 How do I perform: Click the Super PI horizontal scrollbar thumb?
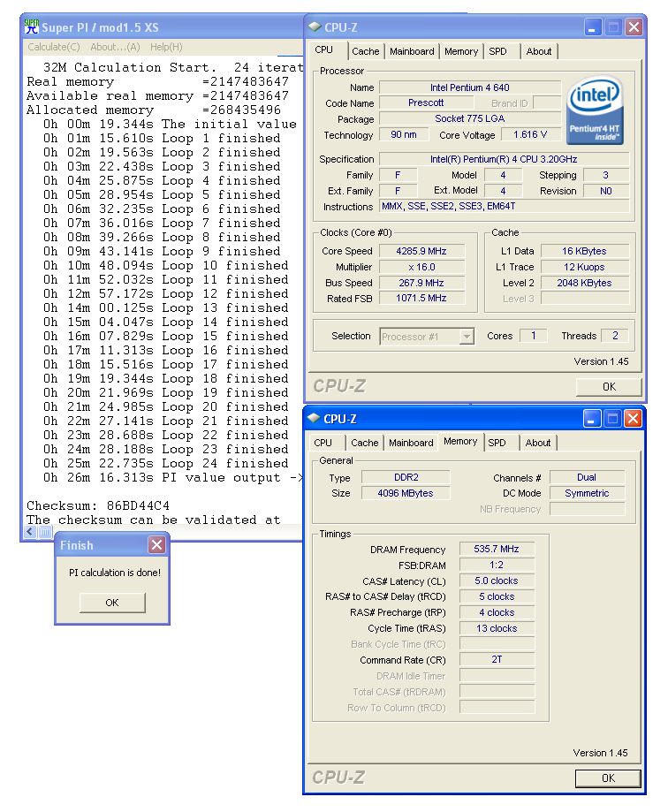(x=45, y=531)
